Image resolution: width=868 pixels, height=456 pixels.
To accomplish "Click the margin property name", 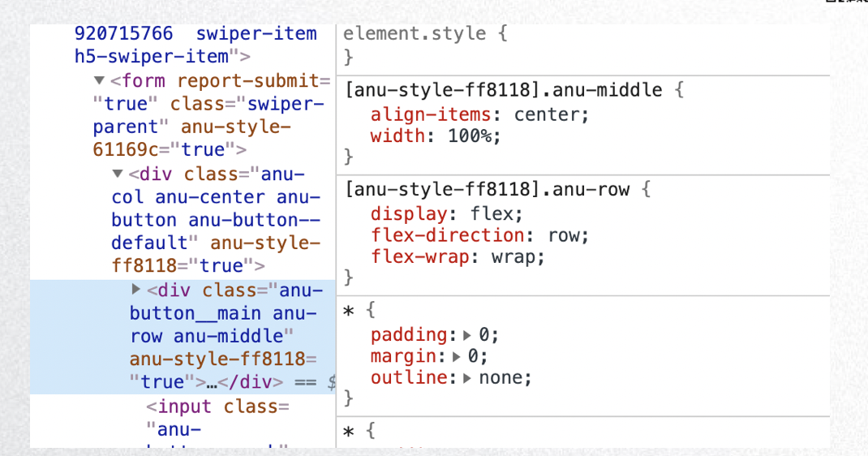I will pos(403,357).
